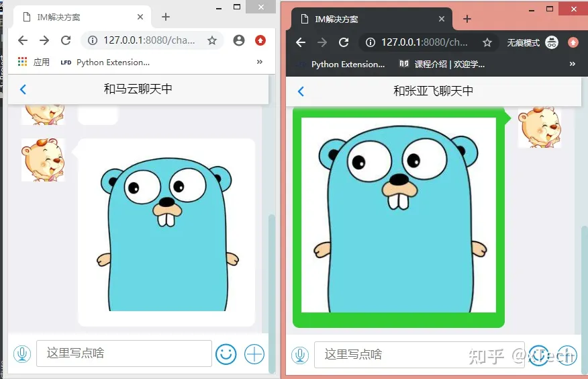Click microphone voice button in left chat
Viewport: 588px width, 379px height.
pos(22,354)
